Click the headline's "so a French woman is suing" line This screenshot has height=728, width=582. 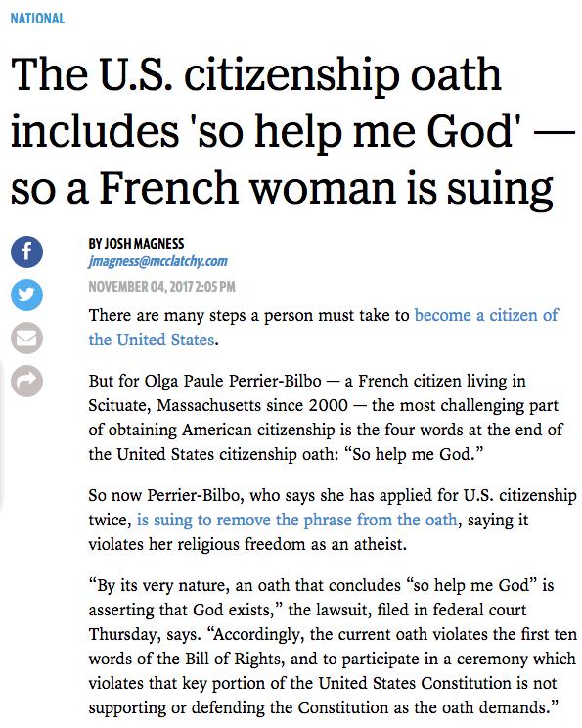[x=282, y=188]
